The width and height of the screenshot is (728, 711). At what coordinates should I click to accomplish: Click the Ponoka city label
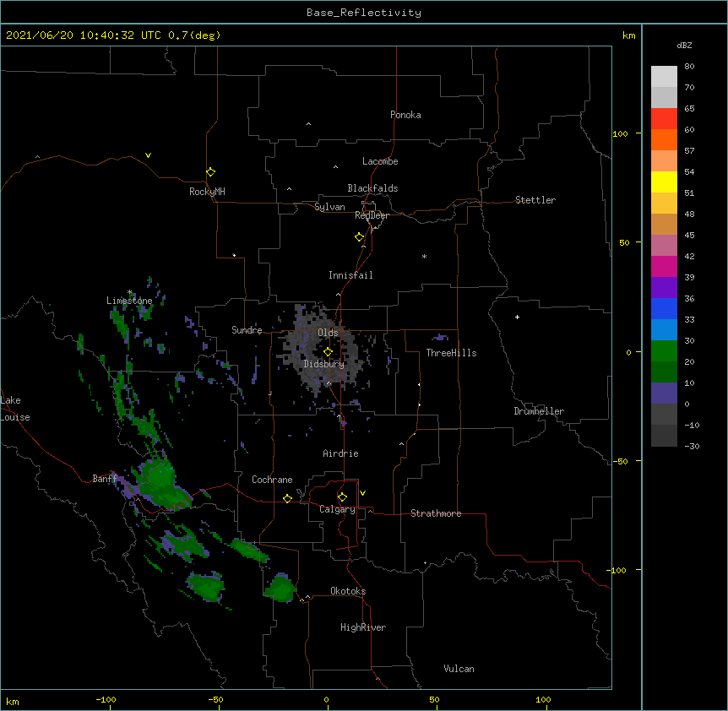pos(405,115)
